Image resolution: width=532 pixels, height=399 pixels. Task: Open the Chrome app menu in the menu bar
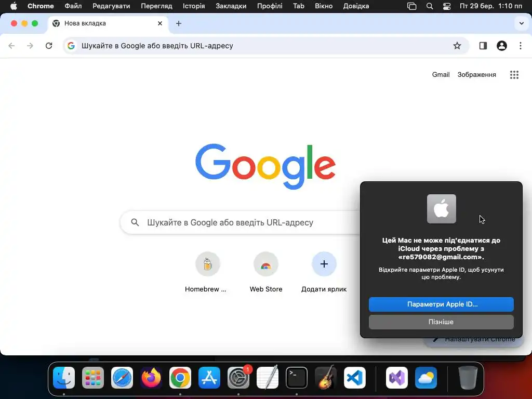click(x=41, y=6)
